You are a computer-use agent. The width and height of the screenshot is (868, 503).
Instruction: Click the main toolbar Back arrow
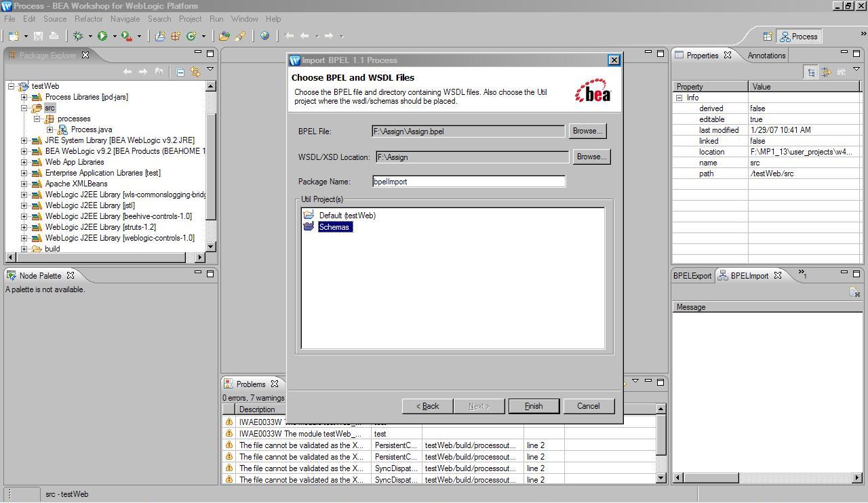tap(304, 36)
